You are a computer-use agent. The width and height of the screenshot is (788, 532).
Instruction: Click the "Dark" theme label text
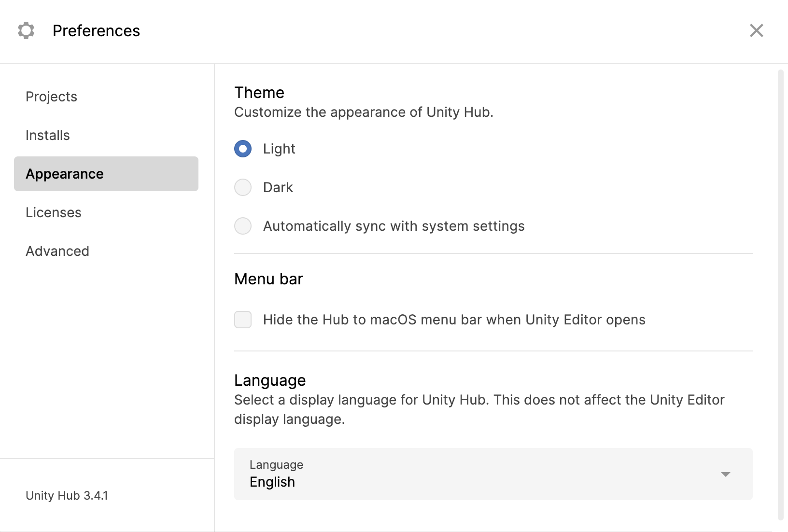tap(278, 187)
